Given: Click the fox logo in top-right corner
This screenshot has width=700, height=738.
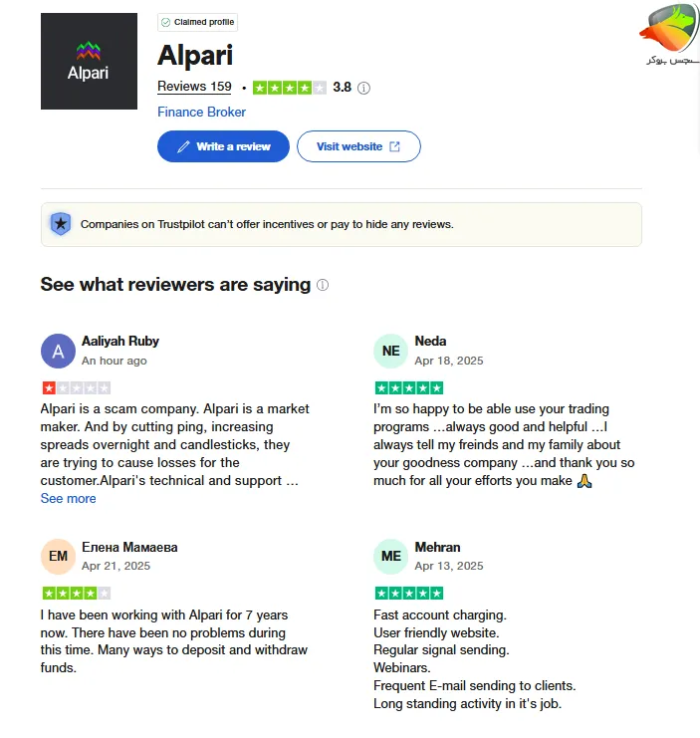Looking at the screenshot, I should tap(669, 34).
